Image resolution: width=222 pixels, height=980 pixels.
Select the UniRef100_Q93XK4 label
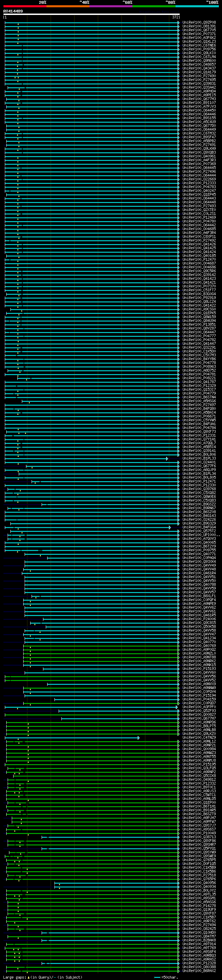pyautogui.click(x=199, y=561)
